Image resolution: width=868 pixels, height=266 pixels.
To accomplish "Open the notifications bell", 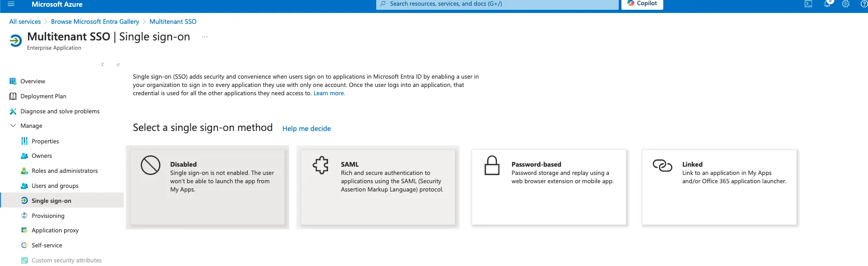I will click(x=828, y=4).
